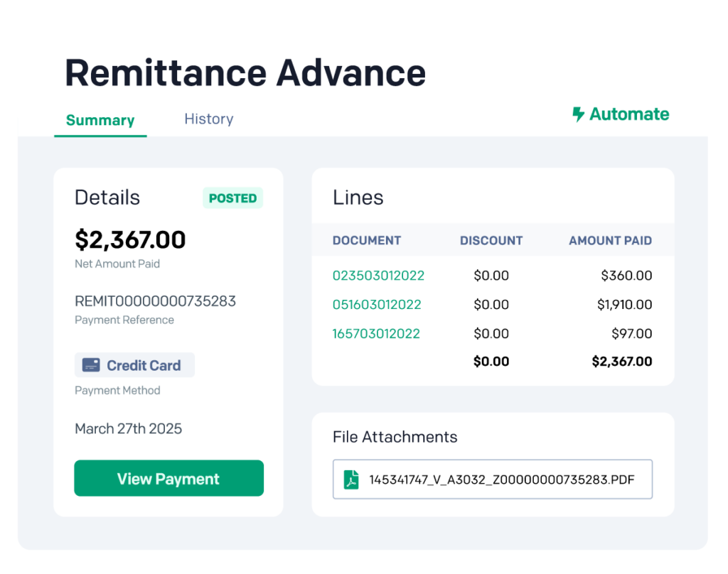The width and height of the screenshot is (728, 574).
Task: Select the payment reference REMIT00000000735283
Action: 155,300
